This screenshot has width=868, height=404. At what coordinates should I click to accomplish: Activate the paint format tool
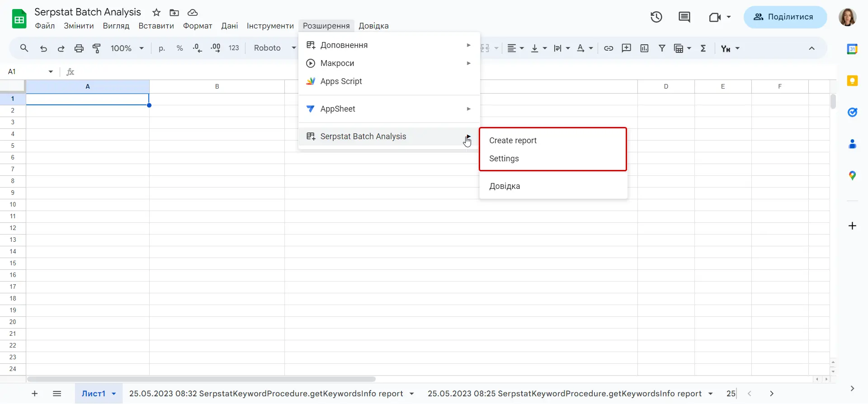tap(97, 48)
